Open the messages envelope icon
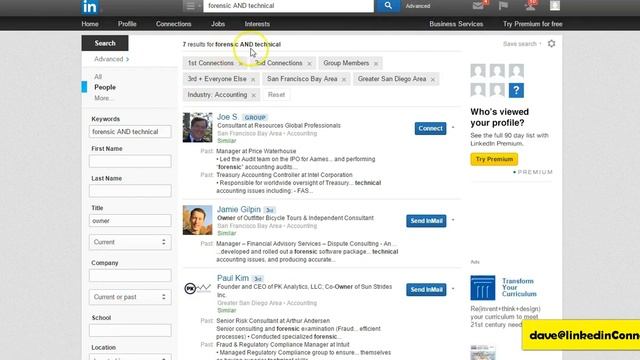Screen dimensions: 640x360 point(478,5)
